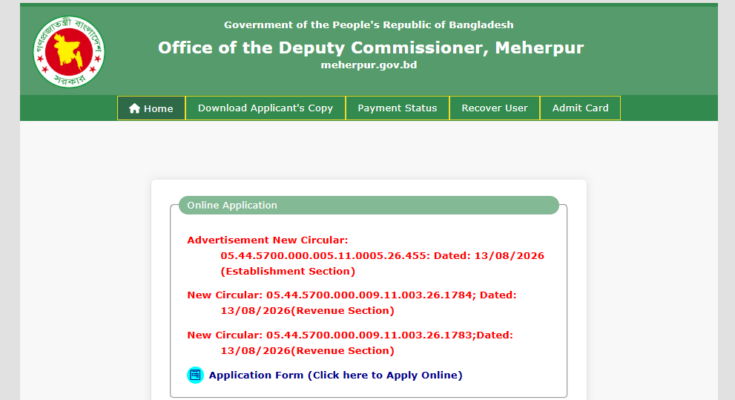Open the Payment Status menu item
The image size is (735, 400).
point(397,108)
